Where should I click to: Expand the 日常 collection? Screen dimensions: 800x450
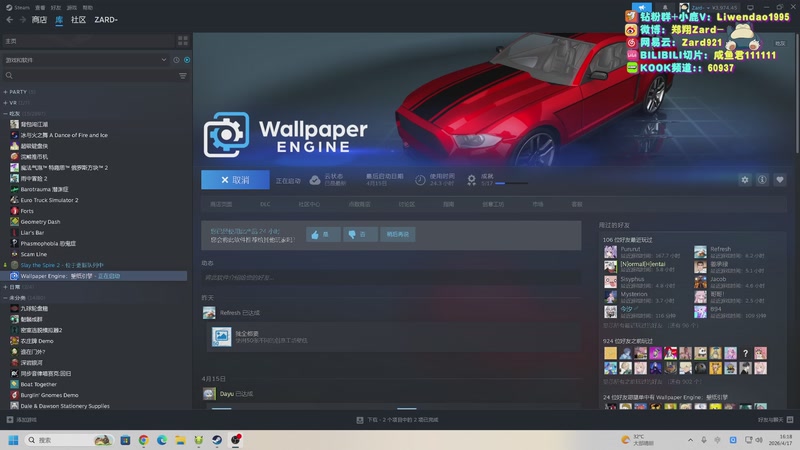[18, 287]
